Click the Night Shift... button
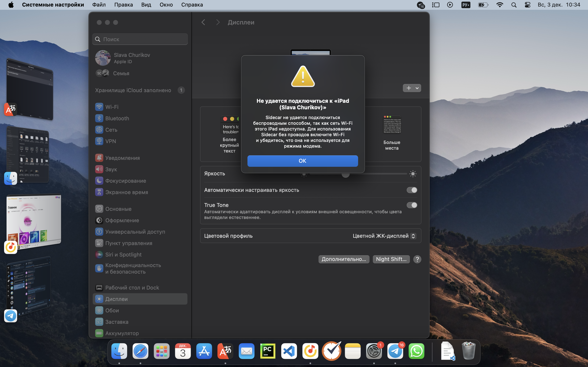The width and height of the screenshot is (588, 367). pos(391,259)
